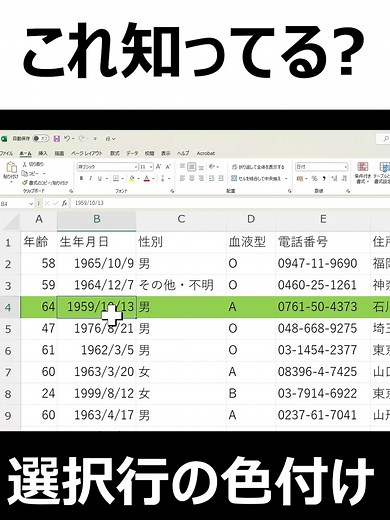
Task: Click the Name Box showing B4
Action: (17, 203)
